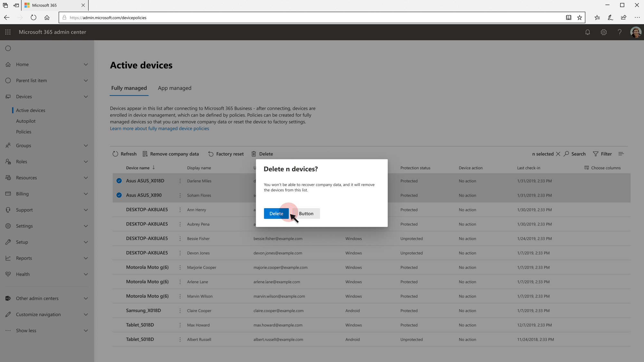Open the help question mark
The height and width of the screenshot is (362, 644).
point(620,32)
